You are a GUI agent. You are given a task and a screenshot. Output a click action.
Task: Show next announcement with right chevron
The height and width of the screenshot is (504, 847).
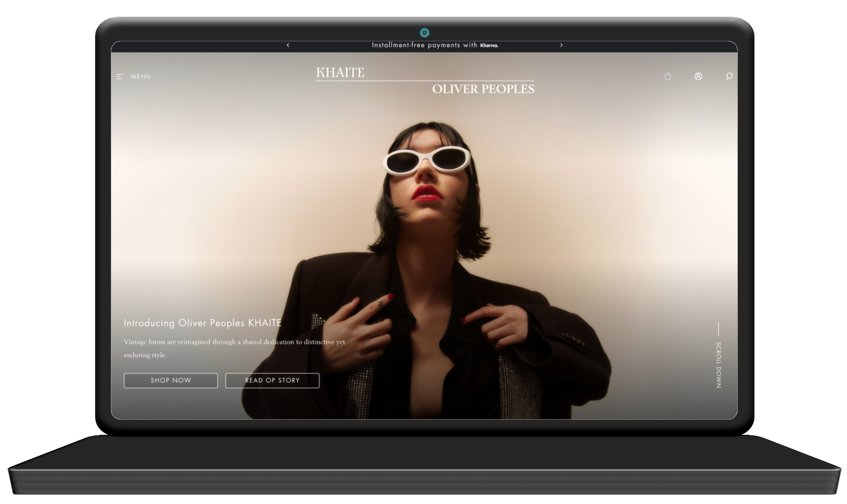coord(561,45)
